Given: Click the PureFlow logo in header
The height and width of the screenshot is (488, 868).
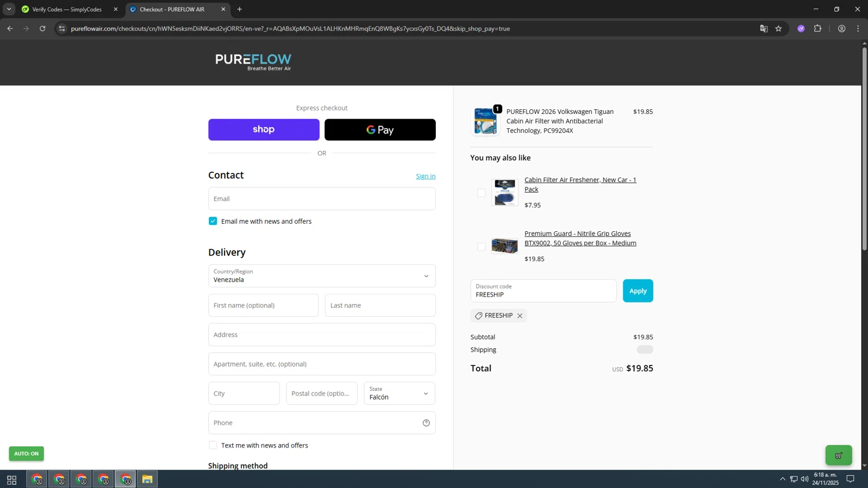Looking at the screenshot, I should 253,62.
